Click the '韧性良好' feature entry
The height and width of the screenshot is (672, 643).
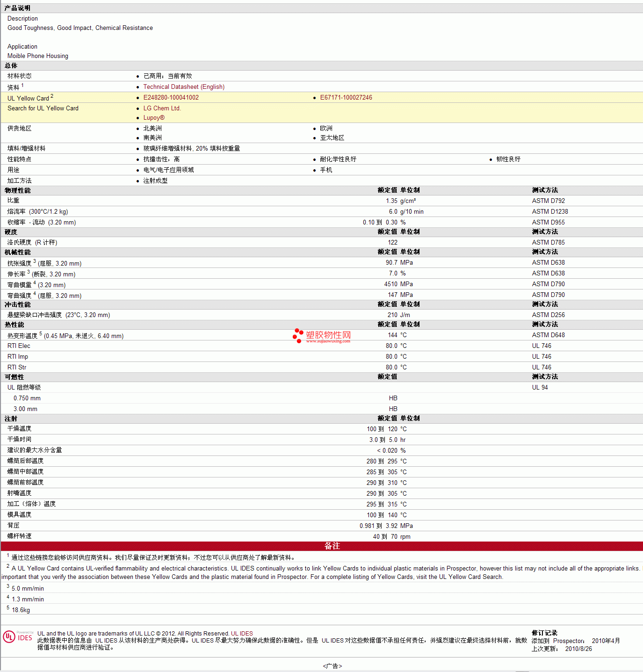[x=508, y=159]
